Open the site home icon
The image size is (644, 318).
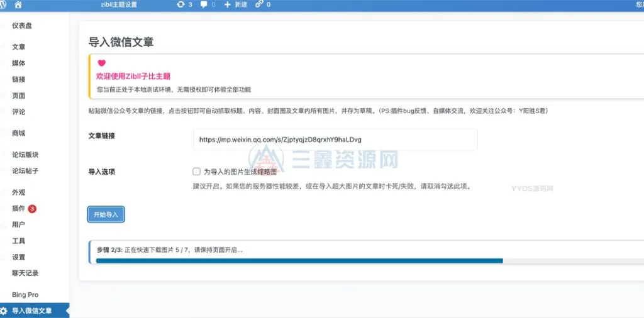tap(18, 4)
